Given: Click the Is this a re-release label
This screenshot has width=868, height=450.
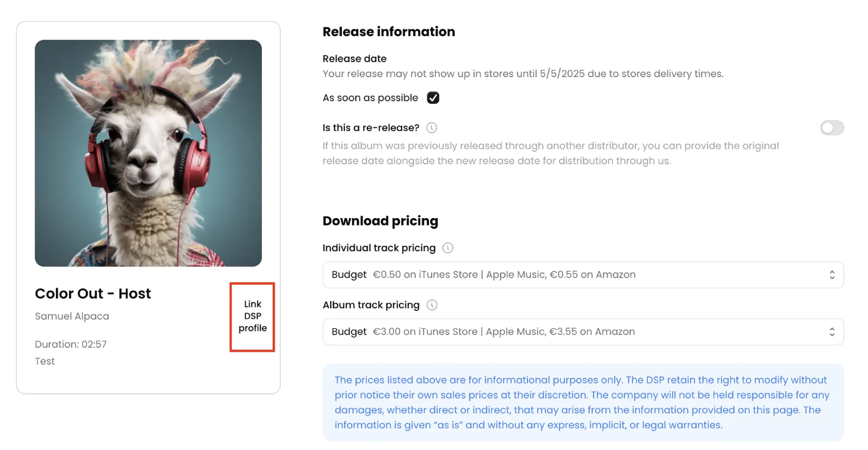Looking at the screenshot, I should click(x=371, y=128).
